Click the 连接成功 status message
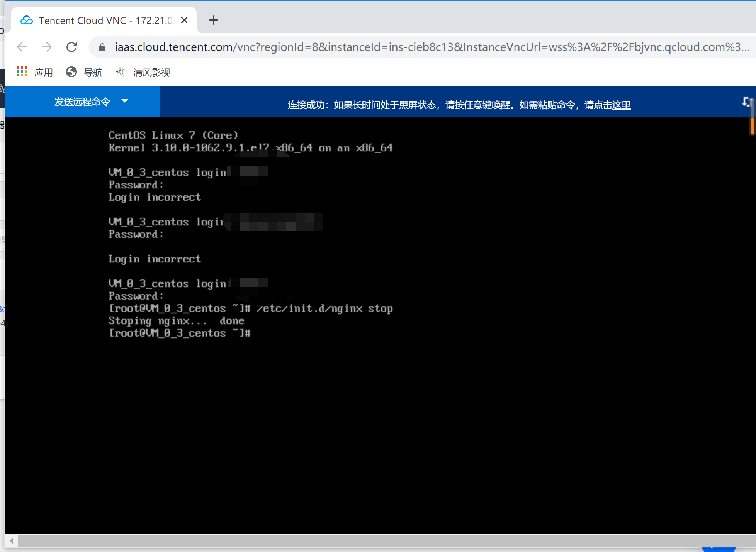Image resolution: width=756 pixels, height=552 pixels. (459, 105)
